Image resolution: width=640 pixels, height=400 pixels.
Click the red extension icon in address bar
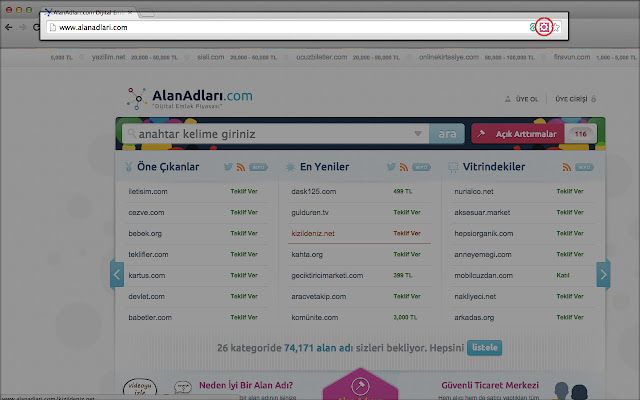(544, 27)
